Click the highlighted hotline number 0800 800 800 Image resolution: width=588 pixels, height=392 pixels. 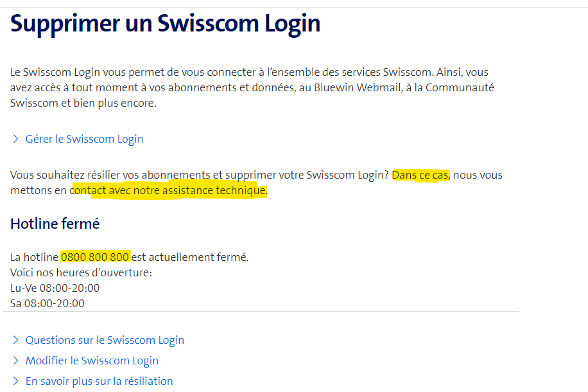click(95, 257)
